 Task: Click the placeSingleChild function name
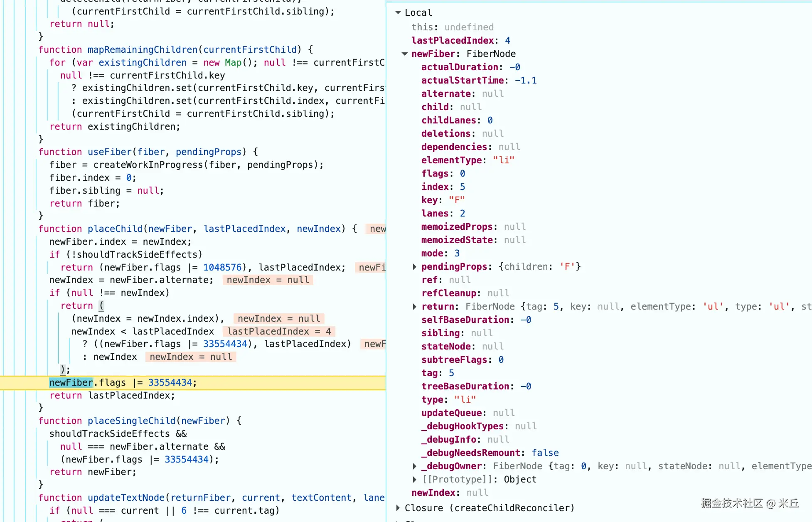(132, 421)
